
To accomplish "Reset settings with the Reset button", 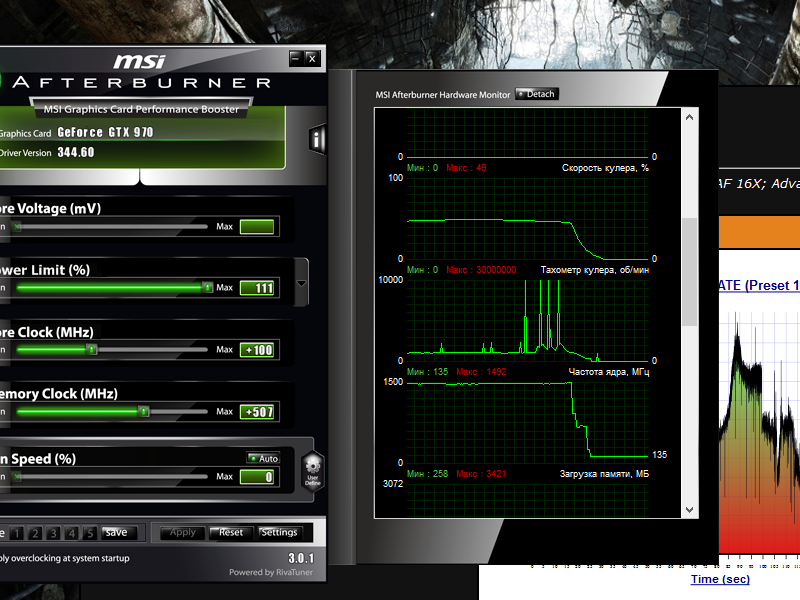I will point(231,533).
